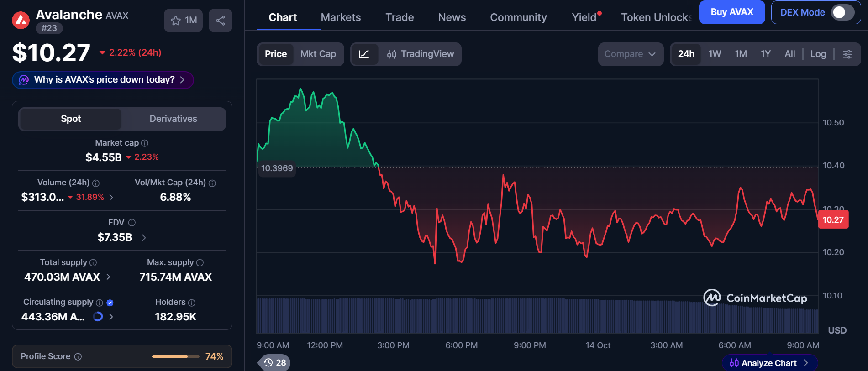Screen dimensions: 868x371
Task: Open the share icon button
Action: tap(221, 21)
